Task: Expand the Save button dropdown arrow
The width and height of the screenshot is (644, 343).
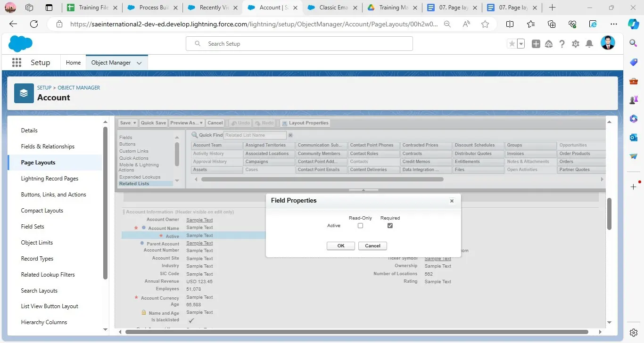Action: click(134, 123)
